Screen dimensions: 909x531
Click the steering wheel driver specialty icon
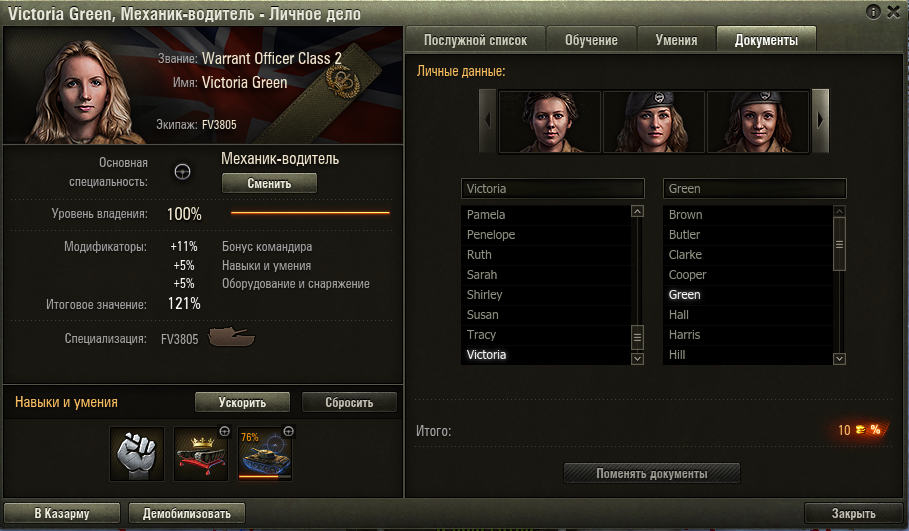[183, 172]
